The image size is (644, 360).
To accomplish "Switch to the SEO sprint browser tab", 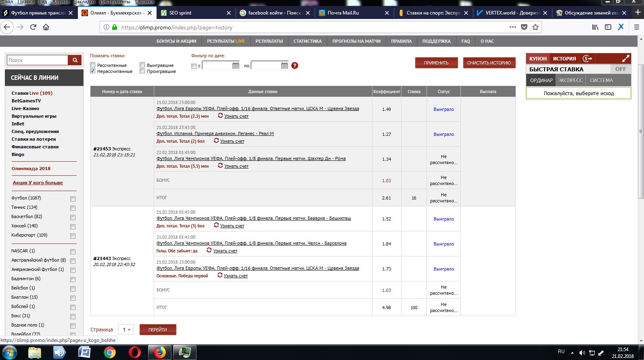I will coord(196,12).
